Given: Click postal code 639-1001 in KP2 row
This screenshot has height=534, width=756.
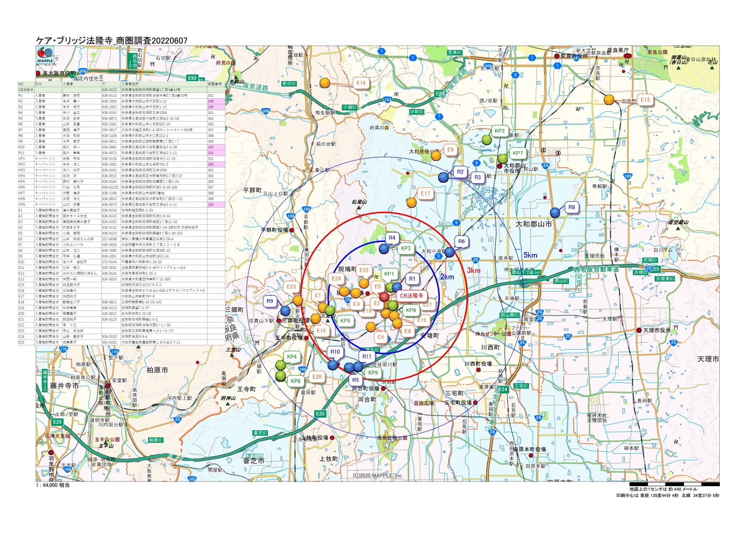Looking at the screenshot, I should tap(109, 164).
